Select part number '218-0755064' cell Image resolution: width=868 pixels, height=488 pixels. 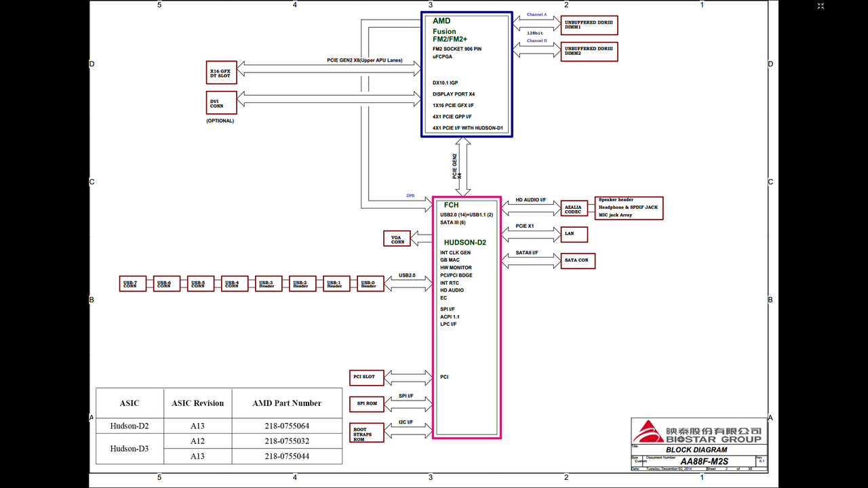coord(287,426)
